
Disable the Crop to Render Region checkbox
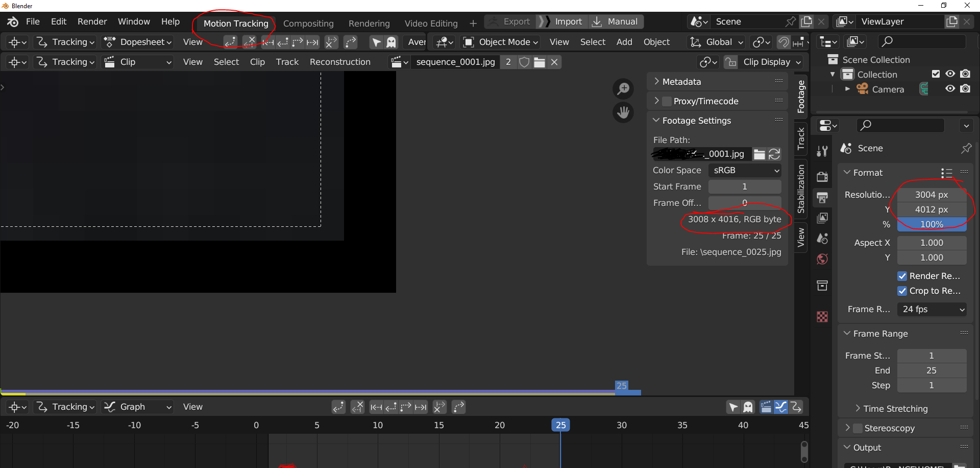pyautogui.click(x=902, y=291)
